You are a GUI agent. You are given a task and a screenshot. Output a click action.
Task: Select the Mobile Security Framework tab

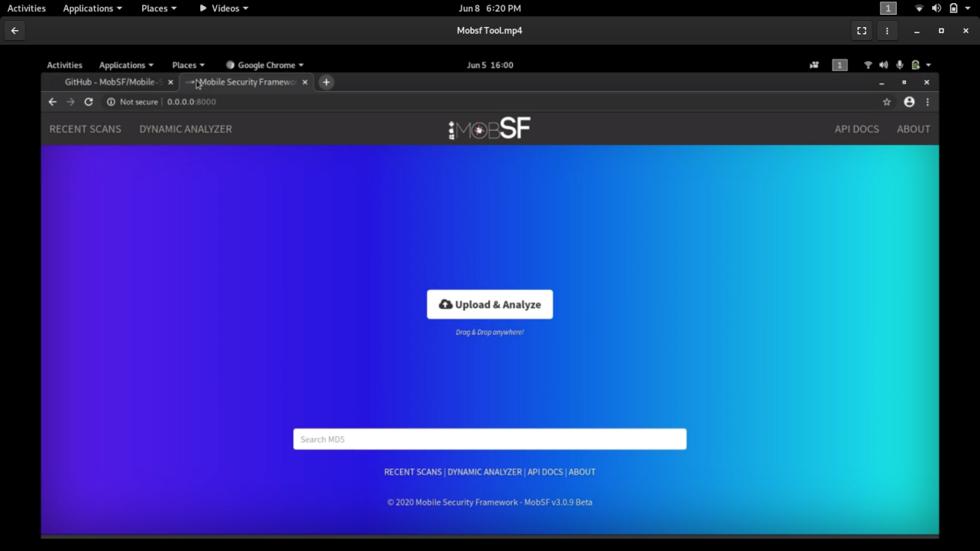pos(247,82)
